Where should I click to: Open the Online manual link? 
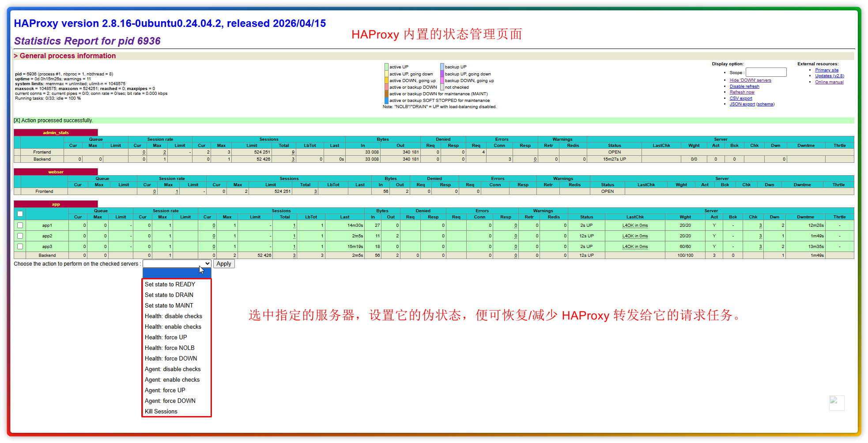[829, 82]
